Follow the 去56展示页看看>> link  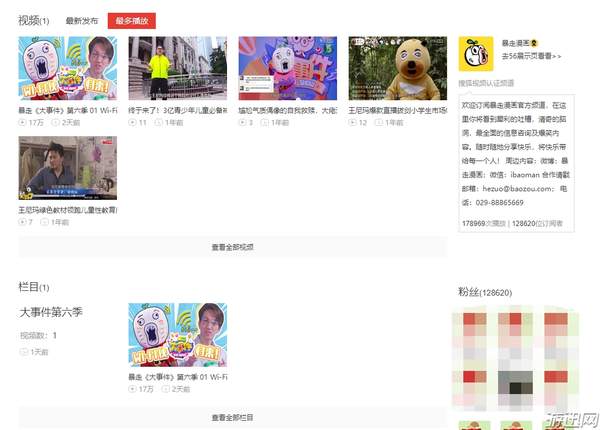coord(532,56)
